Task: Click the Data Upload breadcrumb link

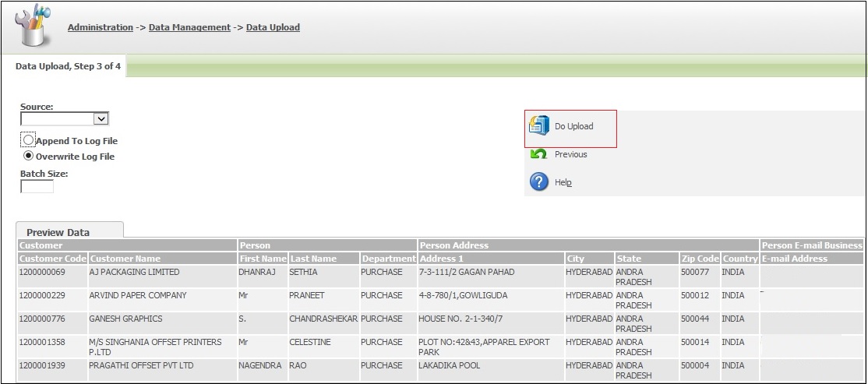Action: point(273,27)
